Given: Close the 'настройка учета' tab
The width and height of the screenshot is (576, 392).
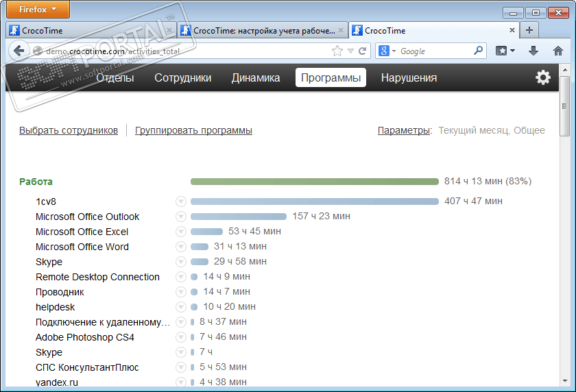Looking at the screenshot, I should pyautogui.click(x=341, y=30).
